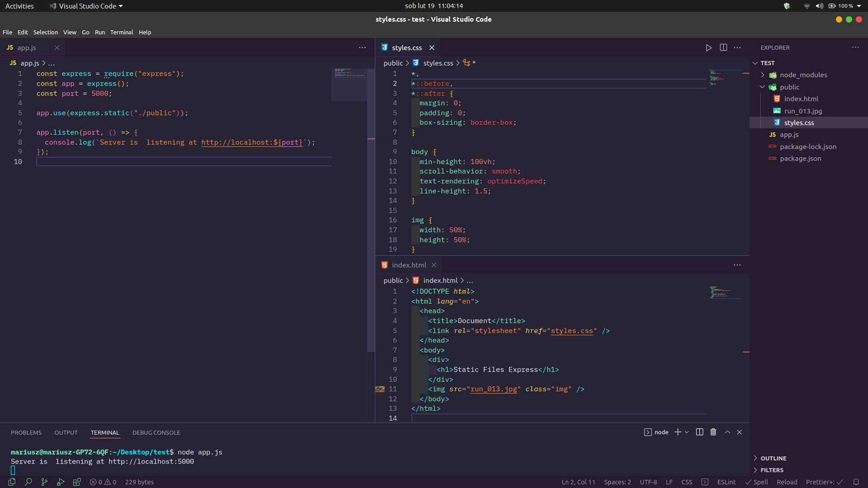
Task: Toggle Prettier+ formatter status
Action: click(825, 482)
